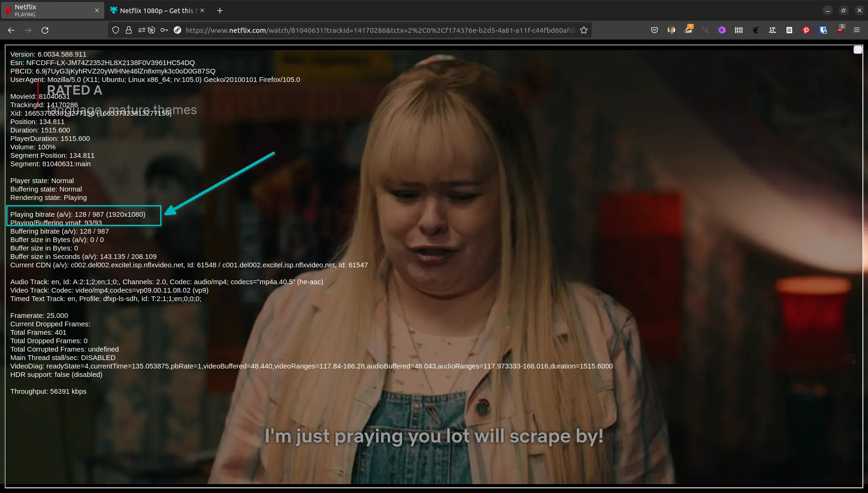Switch to the Netflix 1080p extension tab
The height and width of the screenshot is (493, 868).
click(x=157, y=10)
